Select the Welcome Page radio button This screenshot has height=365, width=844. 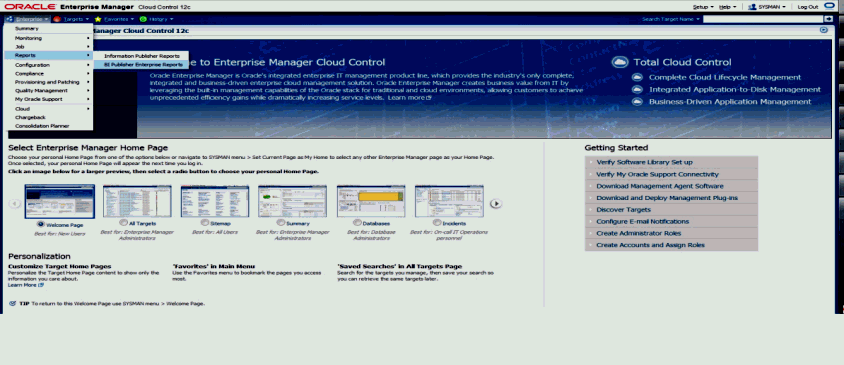coord(41,224)
